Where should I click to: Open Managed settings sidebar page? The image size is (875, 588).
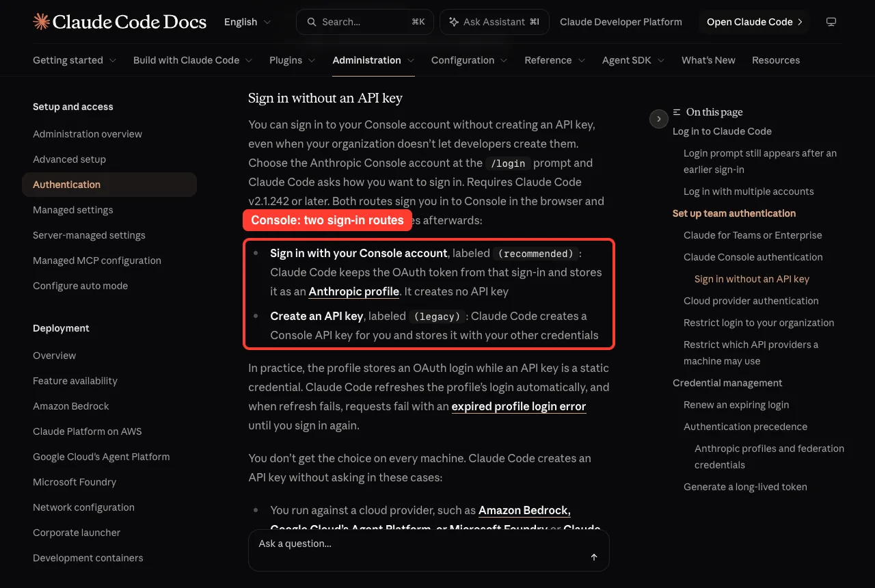coord(73,210)
